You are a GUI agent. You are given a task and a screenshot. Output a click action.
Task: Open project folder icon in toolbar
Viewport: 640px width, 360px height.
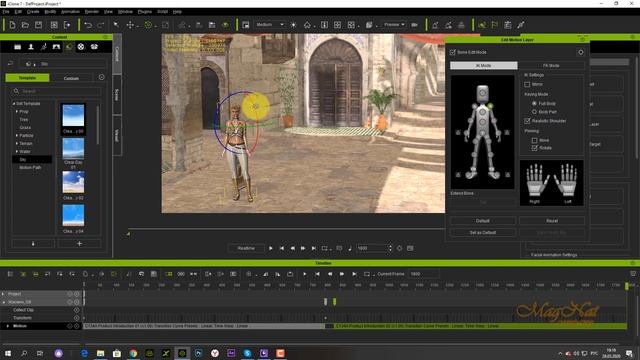pyautogui.click(x=25, y=25)
